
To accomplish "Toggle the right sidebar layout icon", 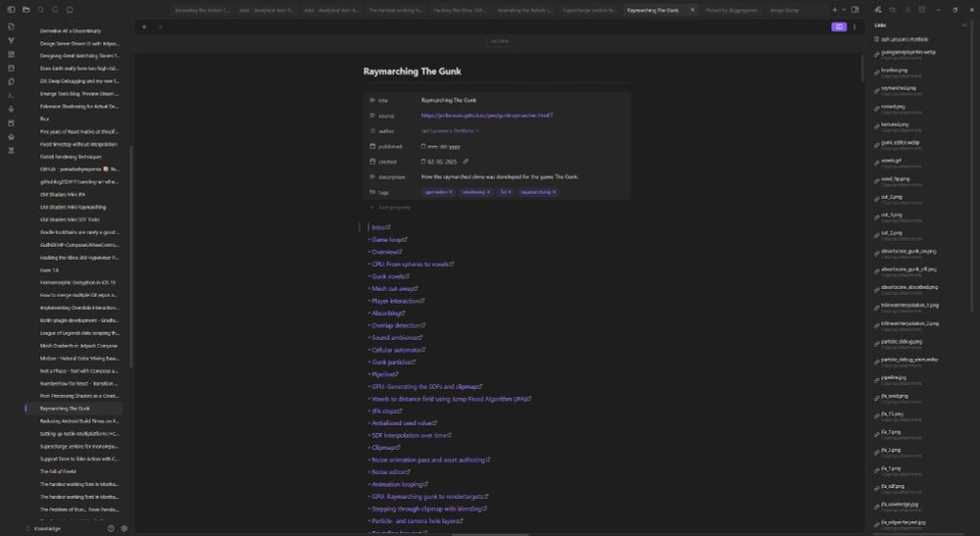I will tap(855, 10).
